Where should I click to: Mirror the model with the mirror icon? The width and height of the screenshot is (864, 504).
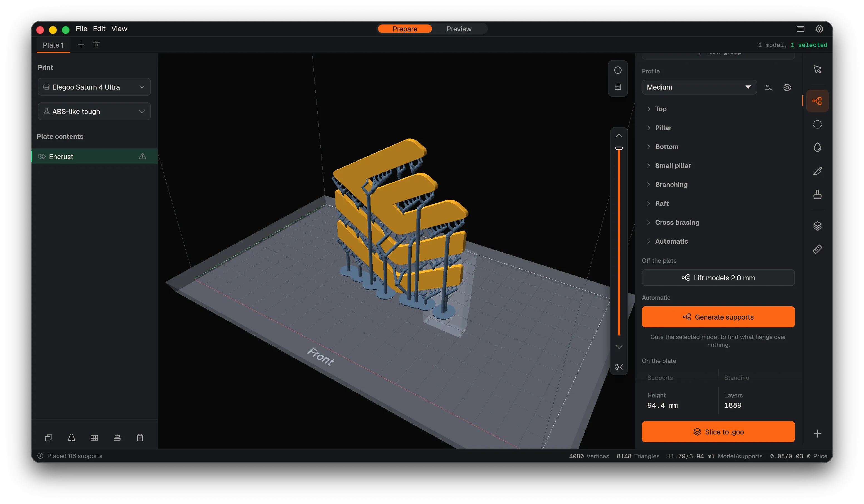click(71, 438)
